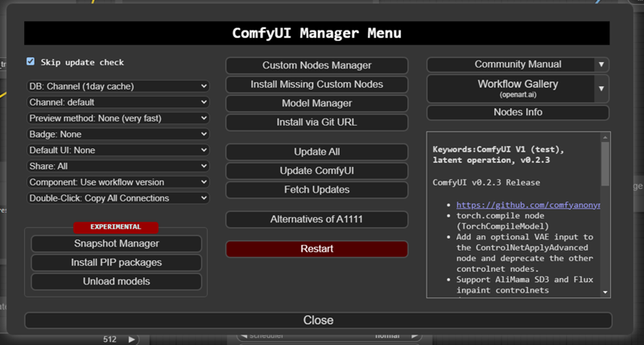Click Install PIP packages
This screenshot has height=345, width=644.
116,262
